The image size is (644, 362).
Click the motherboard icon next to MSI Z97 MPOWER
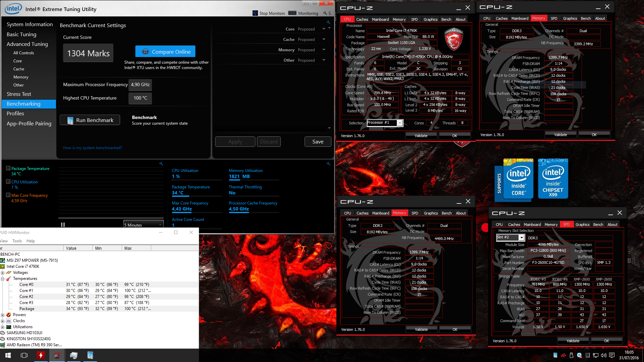(x=2, y=260)
